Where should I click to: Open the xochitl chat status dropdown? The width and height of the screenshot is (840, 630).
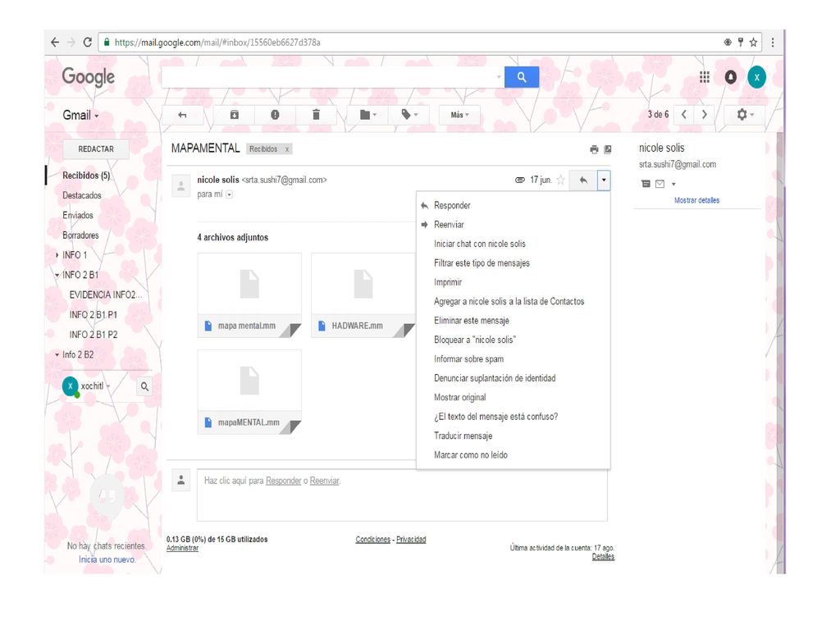click(108, 386)
